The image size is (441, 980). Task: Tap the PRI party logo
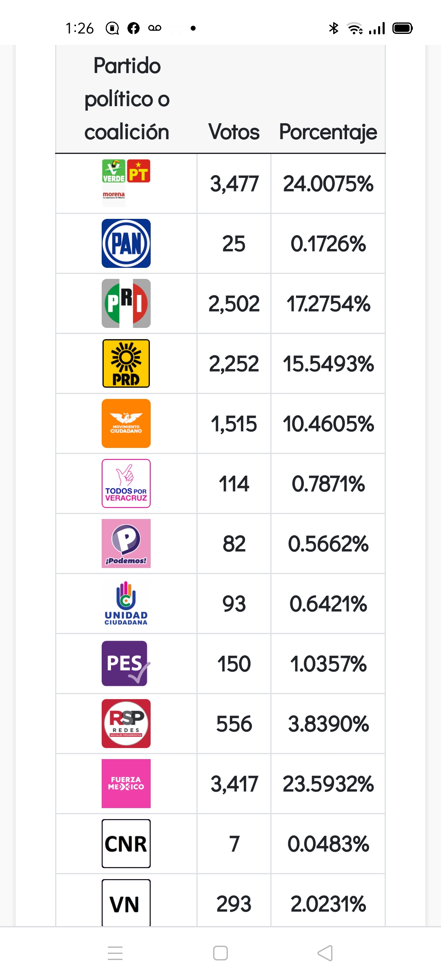pos(126,303)
